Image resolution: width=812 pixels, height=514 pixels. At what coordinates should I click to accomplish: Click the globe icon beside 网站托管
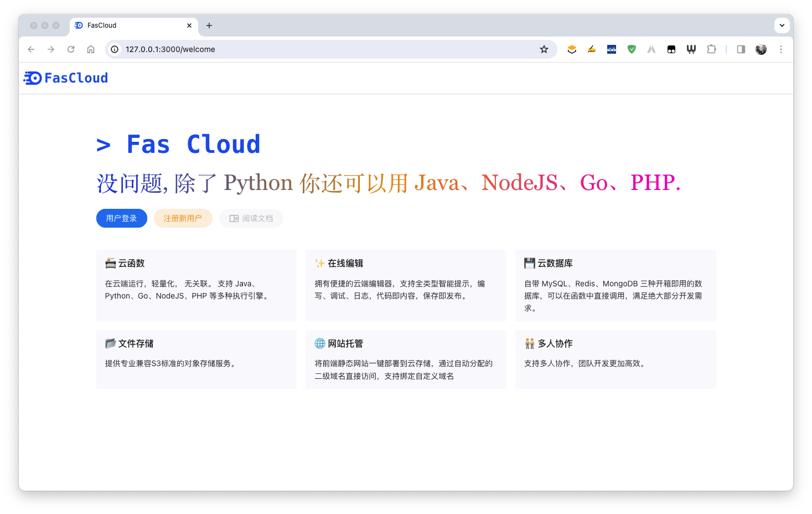pyautogui.click(x=320, y=343)
